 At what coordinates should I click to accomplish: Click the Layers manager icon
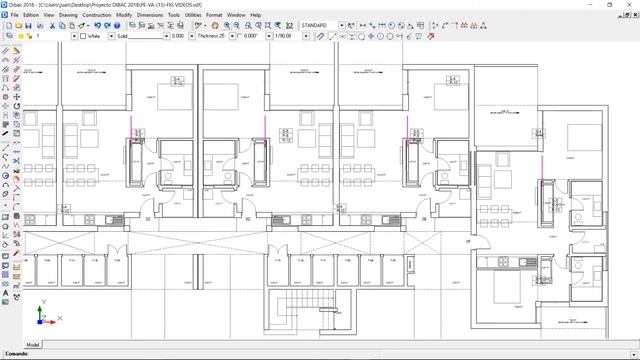(9, 36)
